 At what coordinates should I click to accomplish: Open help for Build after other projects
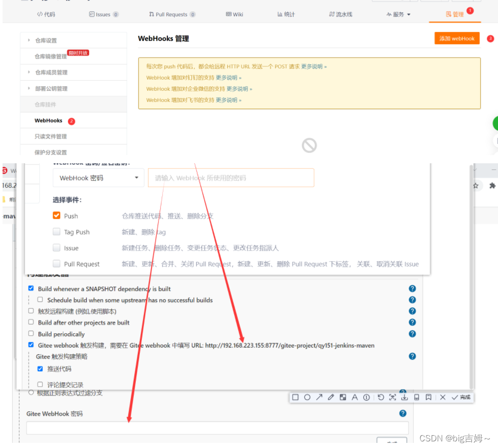click(x=412, y=322)
